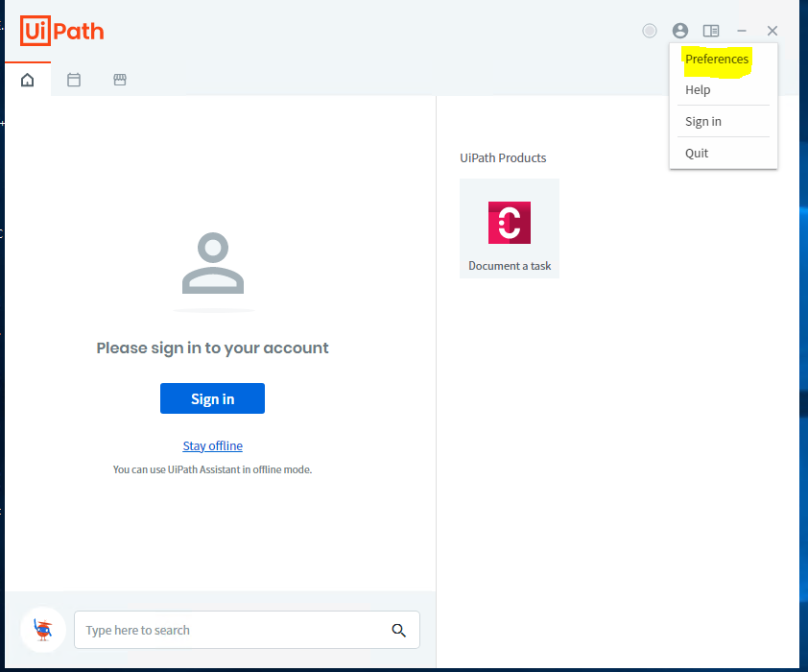Open the user account profile icon
This screenshot has height=672, width=808.
pyautogui.click(x=680, y=31)
